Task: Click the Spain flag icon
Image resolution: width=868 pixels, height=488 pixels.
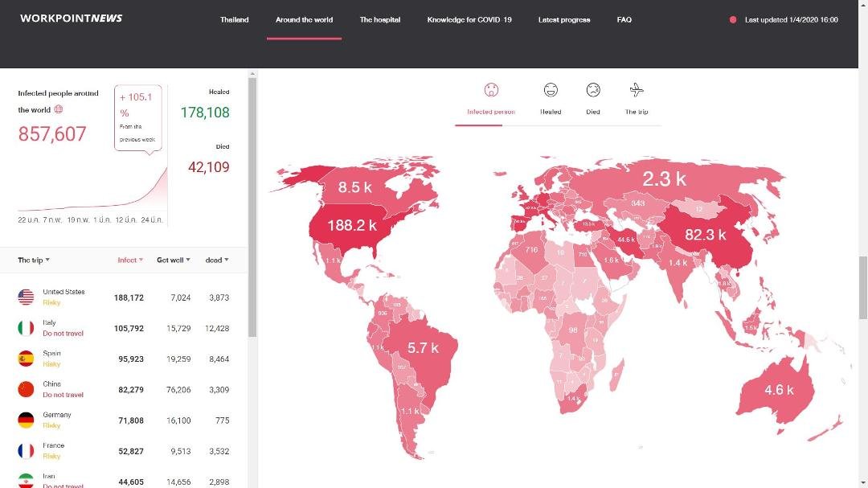Action: [26, 359]
